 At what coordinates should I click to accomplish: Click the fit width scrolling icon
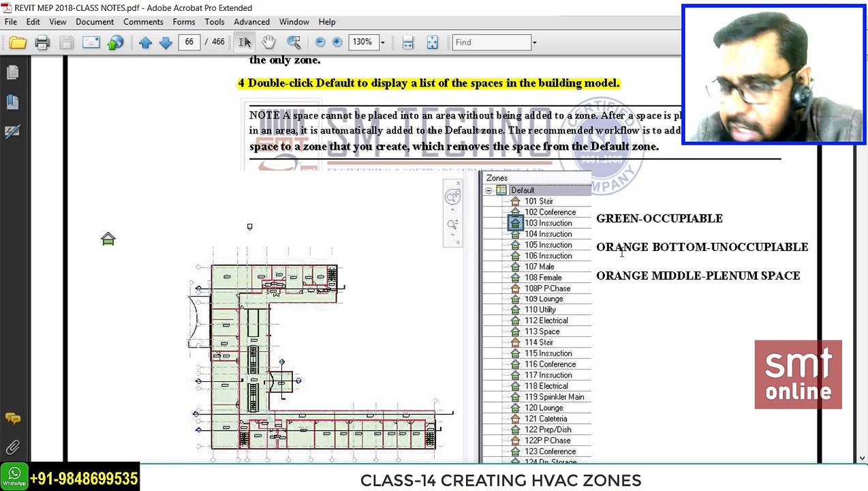coord(407,43)
